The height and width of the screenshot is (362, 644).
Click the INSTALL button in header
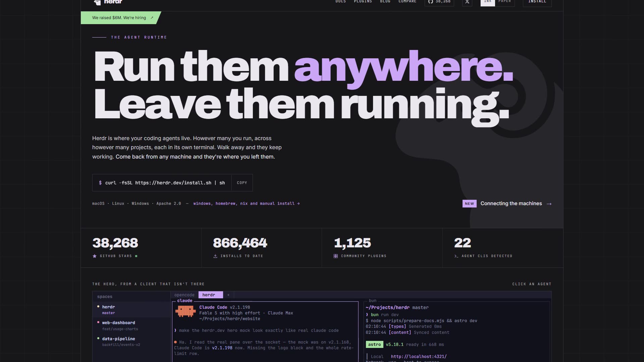537,2
